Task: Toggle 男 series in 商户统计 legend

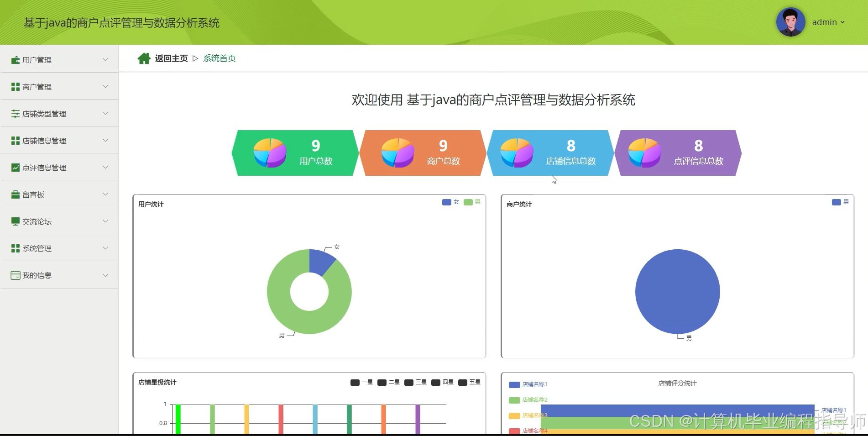Action: (840, 202)
